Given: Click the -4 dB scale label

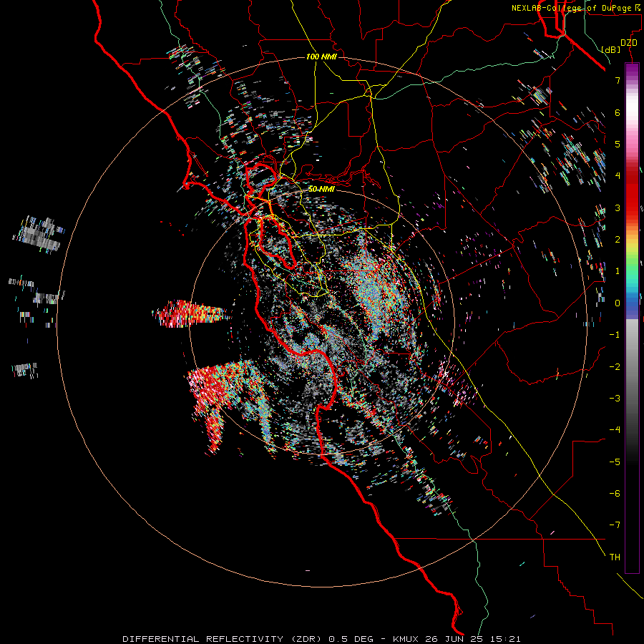Looking at the screenshot, I should (615, 430).
